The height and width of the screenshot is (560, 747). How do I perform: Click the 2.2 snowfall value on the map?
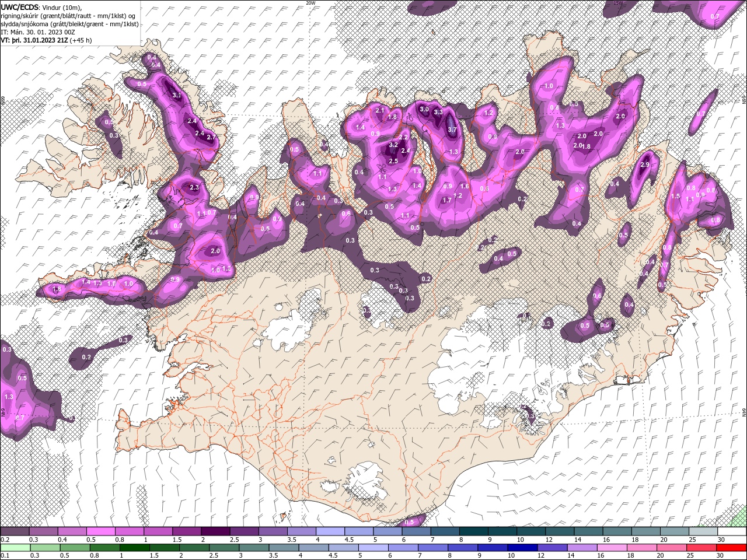[x=403, y=137]
